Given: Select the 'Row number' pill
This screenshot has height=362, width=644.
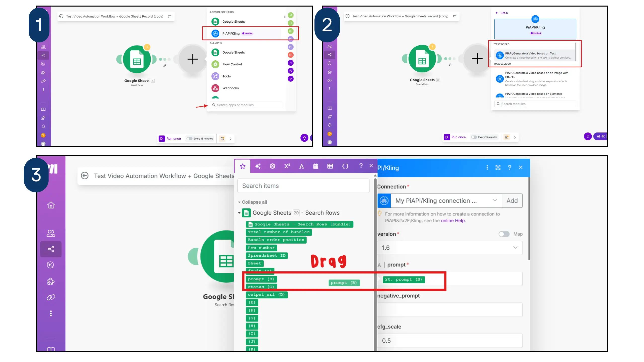Looking at the screenshot, I should [261, 248].
